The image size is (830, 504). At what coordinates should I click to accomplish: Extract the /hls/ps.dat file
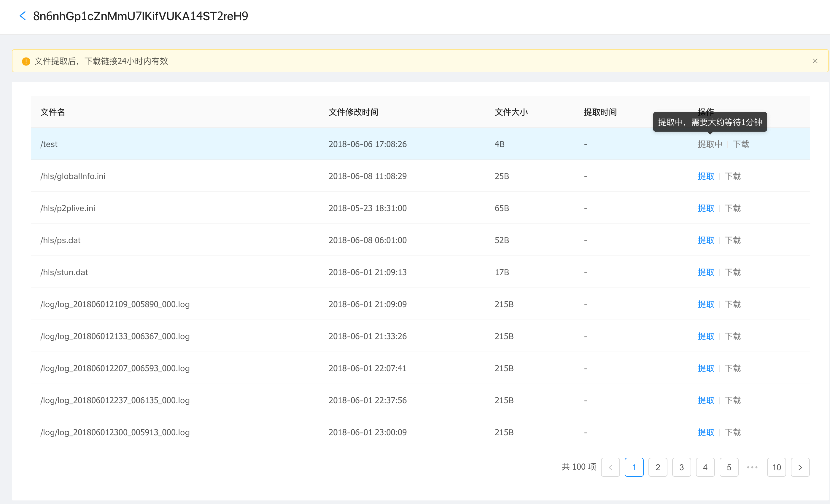[x=706, y=240]
